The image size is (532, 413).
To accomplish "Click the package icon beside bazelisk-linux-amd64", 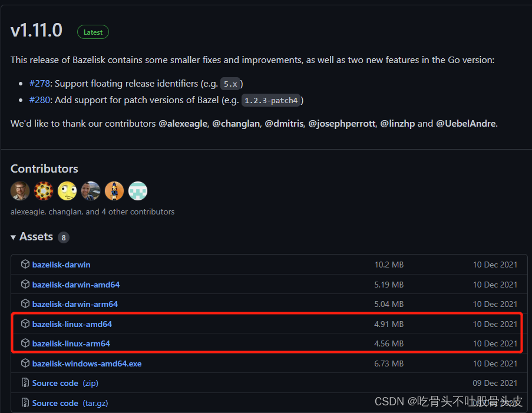I will (25, 323).
